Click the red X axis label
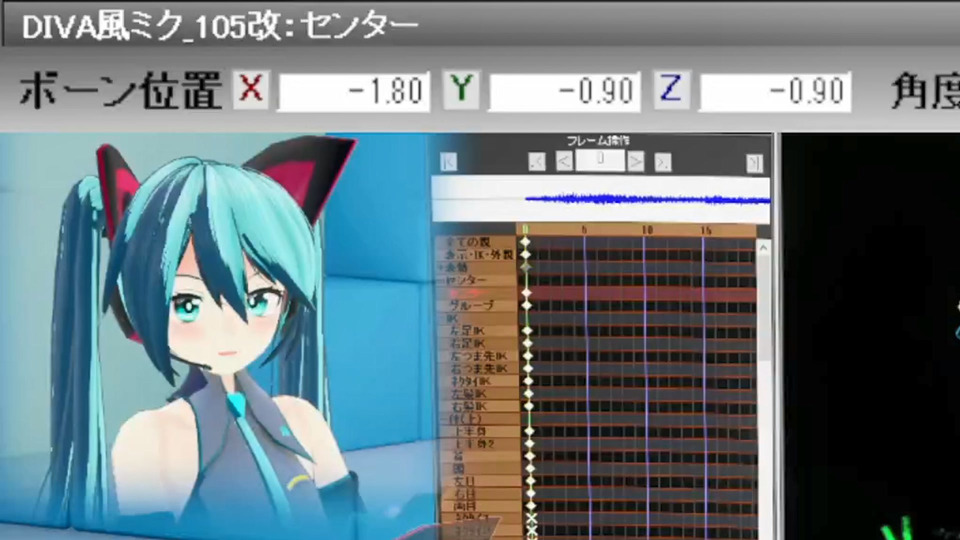960x540 pixels. point(251,89)
